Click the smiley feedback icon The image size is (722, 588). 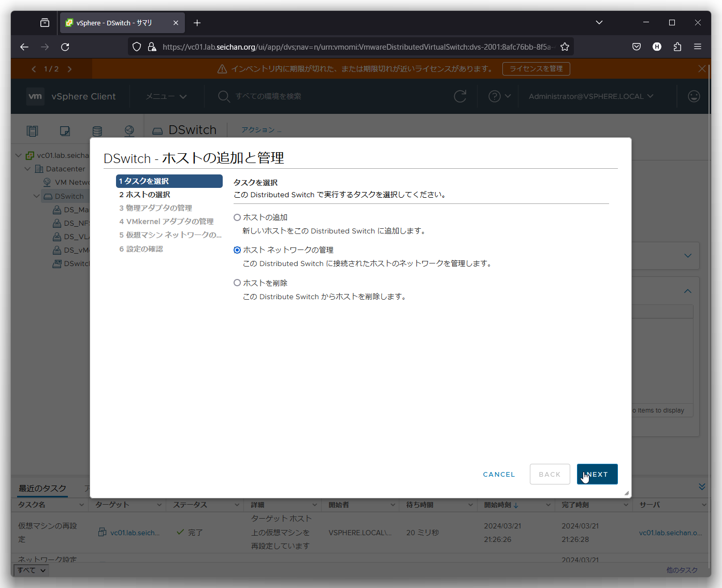(694, 96)
